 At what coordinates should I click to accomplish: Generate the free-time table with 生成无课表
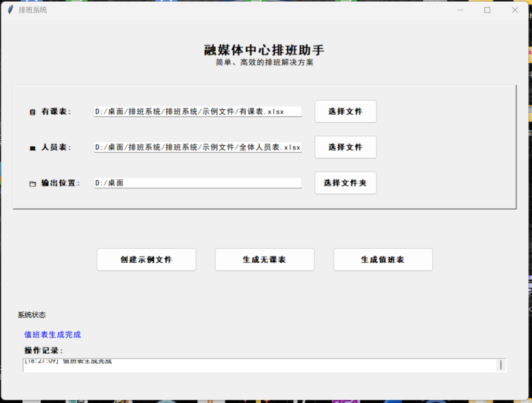tap(264, 260)
